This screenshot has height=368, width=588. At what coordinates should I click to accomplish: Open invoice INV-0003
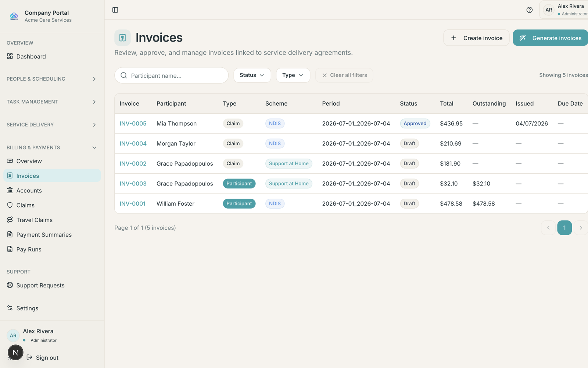[x=133, y=183]
